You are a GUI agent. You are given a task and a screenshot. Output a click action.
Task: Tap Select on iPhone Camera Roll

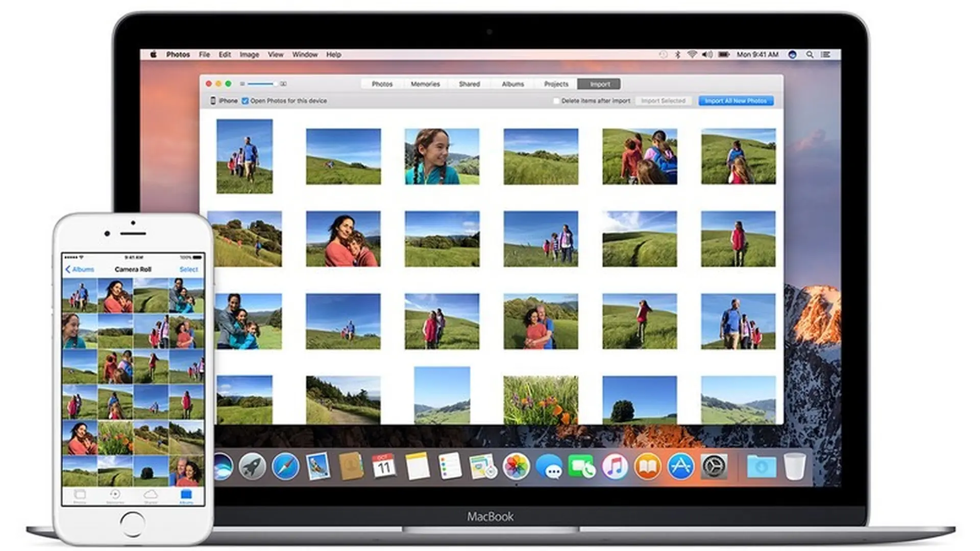click(188, 269)
